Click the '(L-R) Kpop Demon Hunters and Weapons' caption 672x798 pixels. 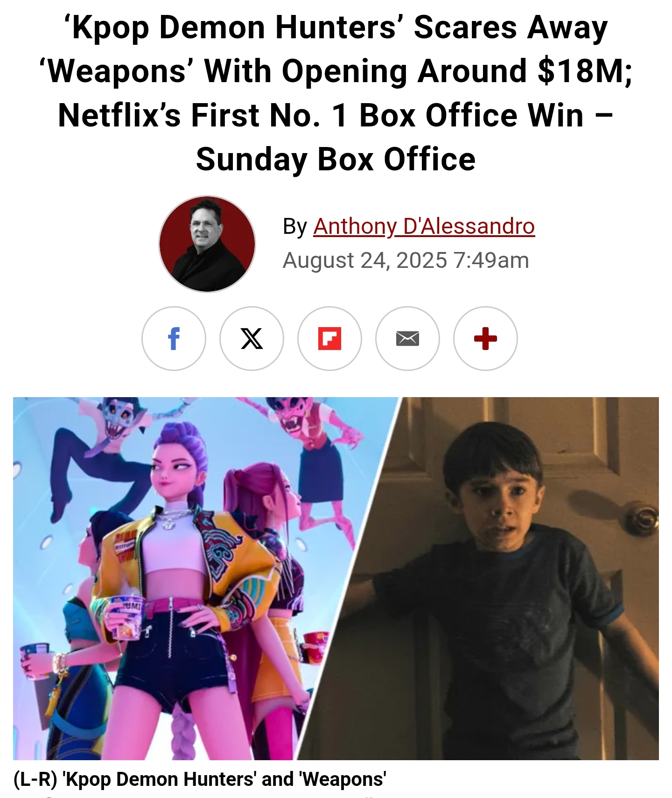click(200, 779)
